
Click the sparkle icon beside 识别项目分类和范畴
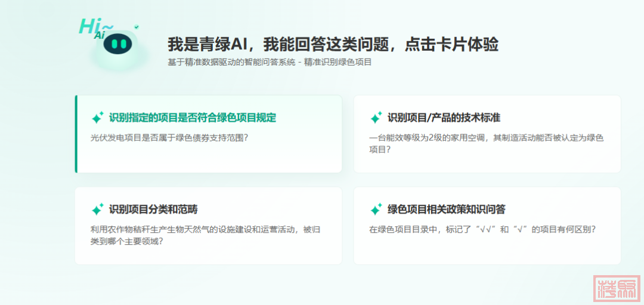pyautogui.click(x=97, y=210)
